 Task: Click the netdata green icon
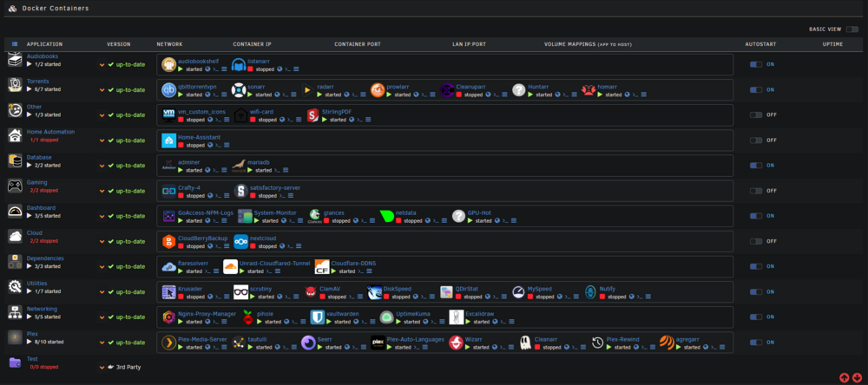[x=387, y=216]
